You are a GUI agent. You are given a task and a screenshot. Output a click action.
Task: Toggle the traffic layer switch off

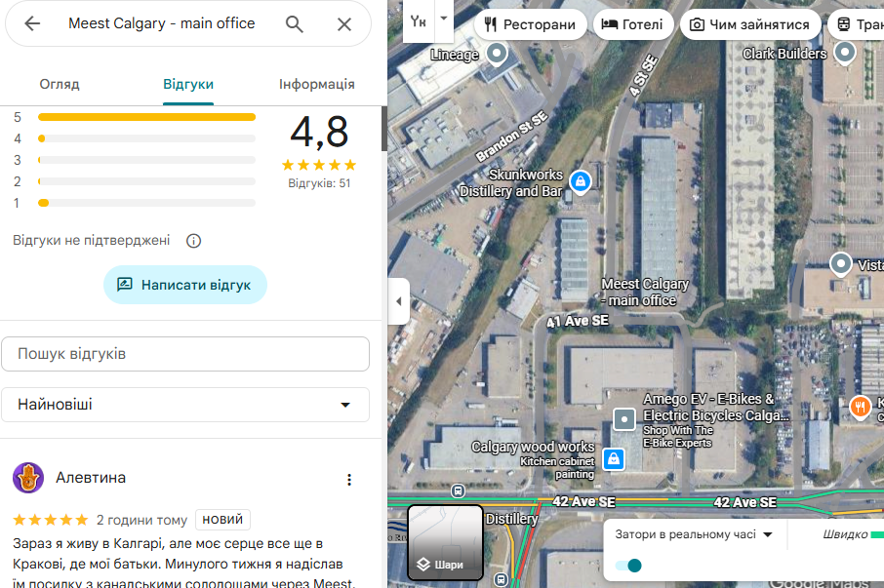(x=628, y=566)
